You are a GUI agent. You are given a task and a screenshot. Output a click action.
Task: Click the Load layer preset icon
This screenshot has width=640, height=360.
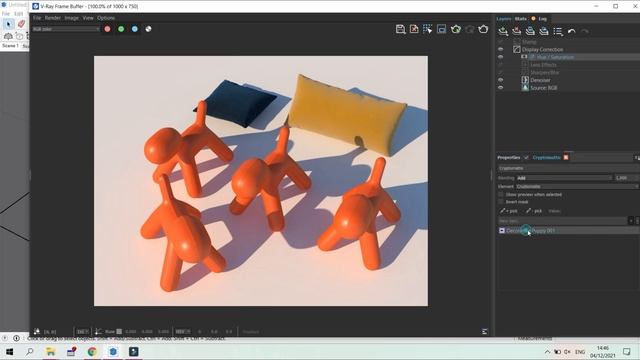pos(544,31)
